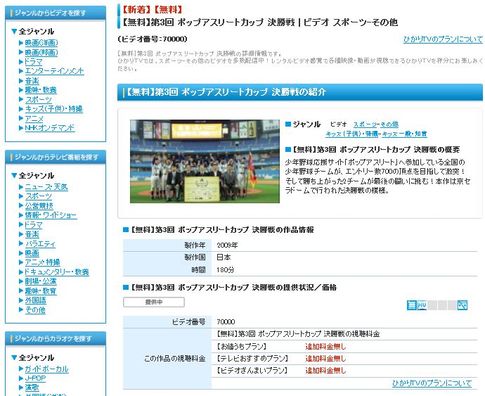Open 音楽 in the TV program list
The height and width of the screenshot is (396, 485).
(x=32, y=234)
